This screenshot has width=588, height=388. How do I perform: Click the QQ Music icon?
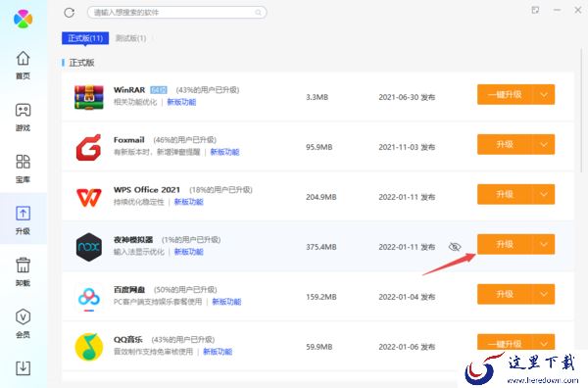[x=89, y=347]
